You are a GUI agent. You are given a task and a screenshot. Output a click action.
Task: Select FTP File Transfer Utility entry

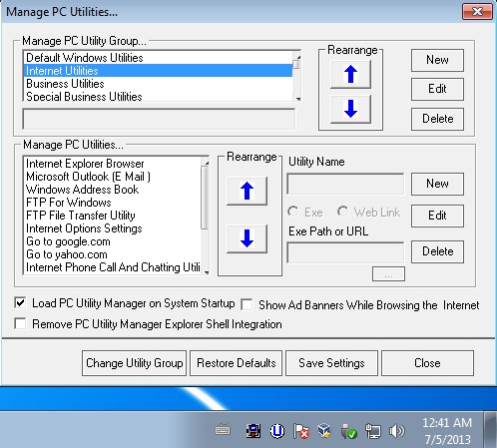click(x=113, y=216)
